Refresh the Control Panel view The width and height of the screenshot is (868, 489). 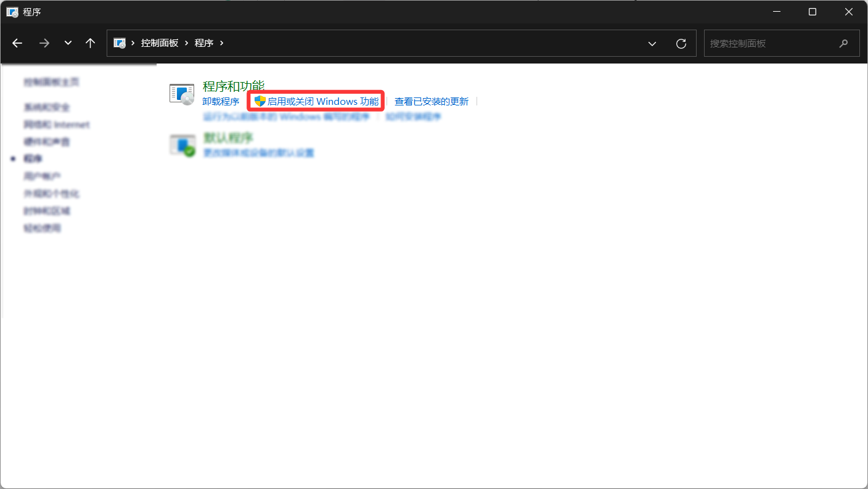pos(681,43)
